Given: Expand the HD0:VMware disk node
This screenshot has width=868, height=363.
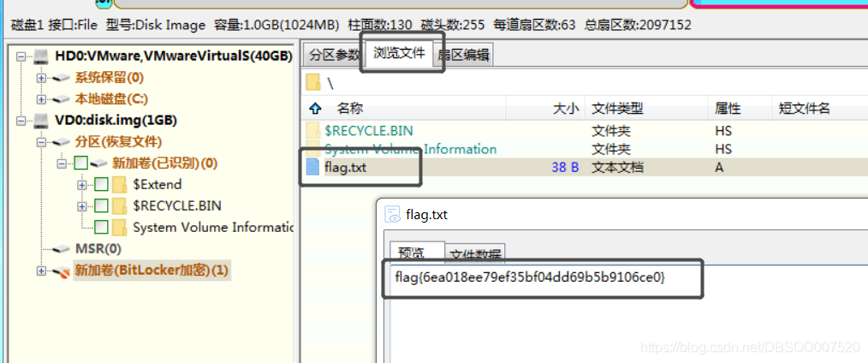Looking at the screenshot, I should 21,56.
